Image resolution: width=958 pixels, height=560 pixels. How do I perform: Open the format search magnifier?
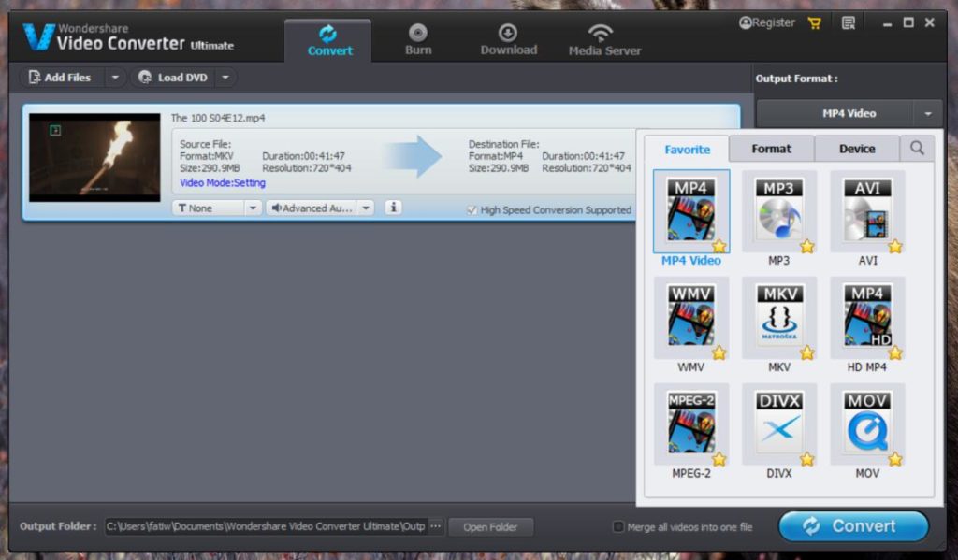pos(916,148)
